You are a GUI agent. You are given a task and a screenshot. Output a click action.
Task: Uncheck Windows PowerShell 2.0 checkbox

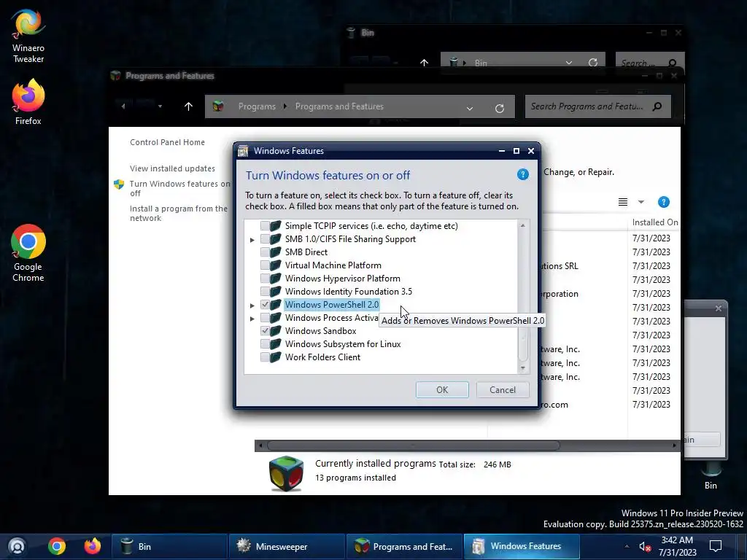coord(265,305)
